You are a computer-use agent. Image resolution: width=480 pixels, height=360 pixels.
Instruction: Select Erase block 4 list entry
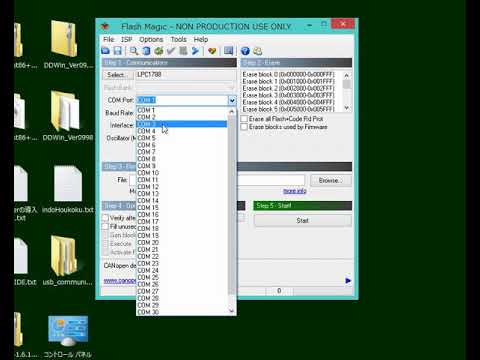click(289, 102)
